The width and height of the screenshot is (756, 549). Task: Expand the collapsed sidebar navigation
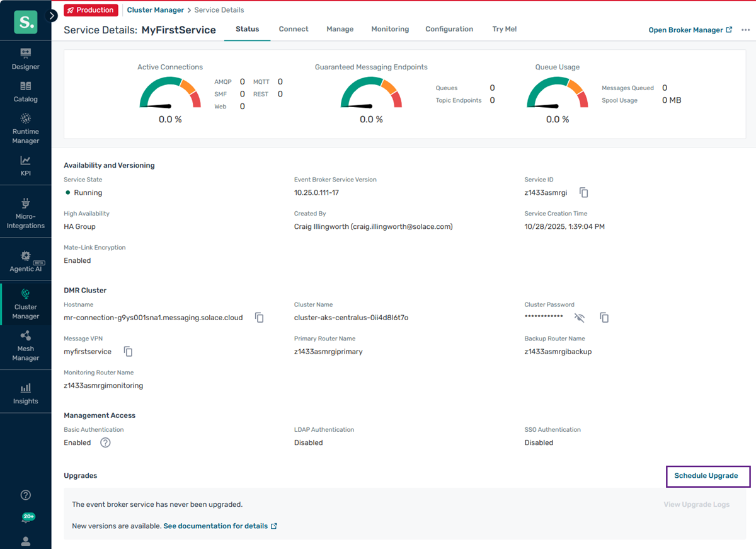[x=53, y=16]
